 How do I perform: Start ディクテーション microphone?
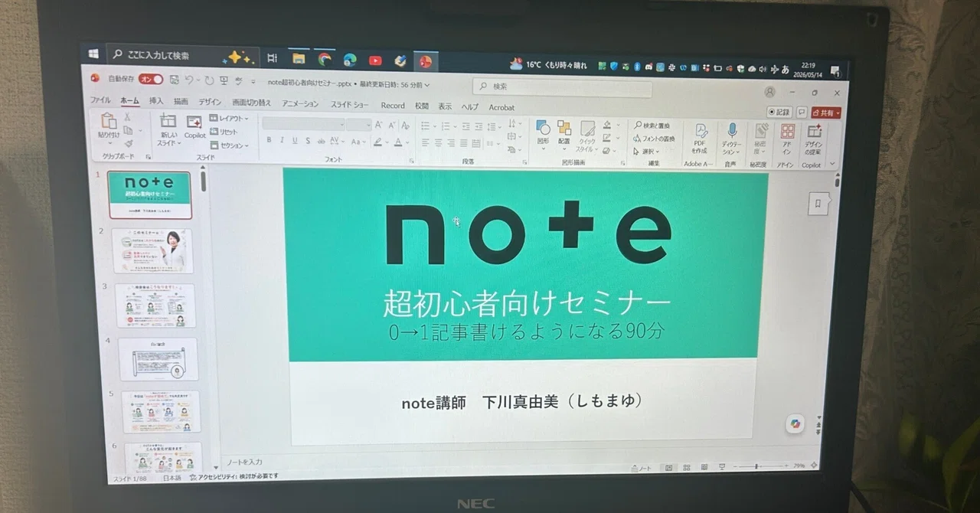[731, 139]
